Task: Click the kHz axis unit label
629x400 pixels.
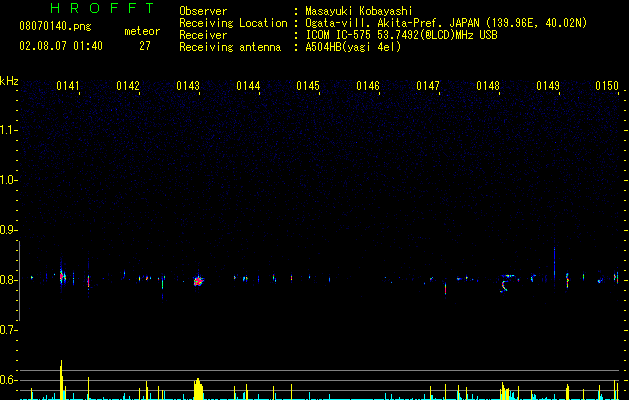Action: [9, 81]
